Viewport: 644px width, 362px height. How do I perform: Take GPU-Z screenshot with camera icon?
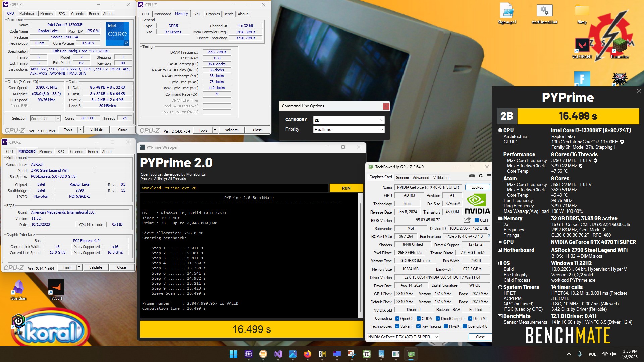tap(472, 176)
